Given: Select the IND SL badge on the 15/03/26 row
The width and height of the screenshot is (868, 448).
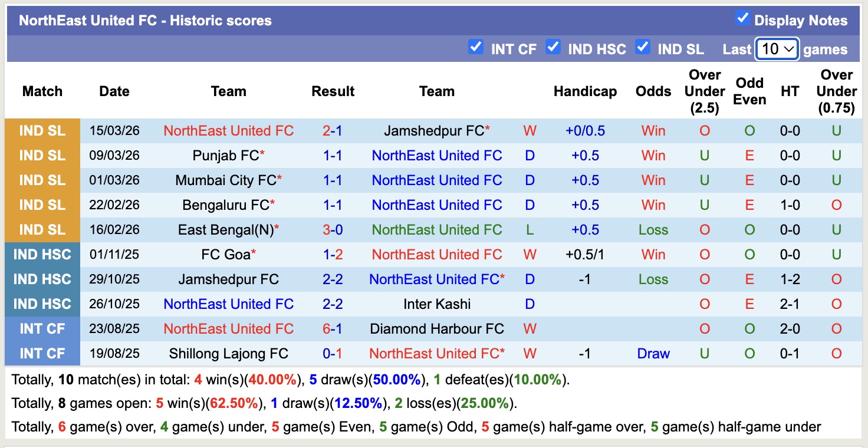Looking at the screenshot, I should point(42,131).
